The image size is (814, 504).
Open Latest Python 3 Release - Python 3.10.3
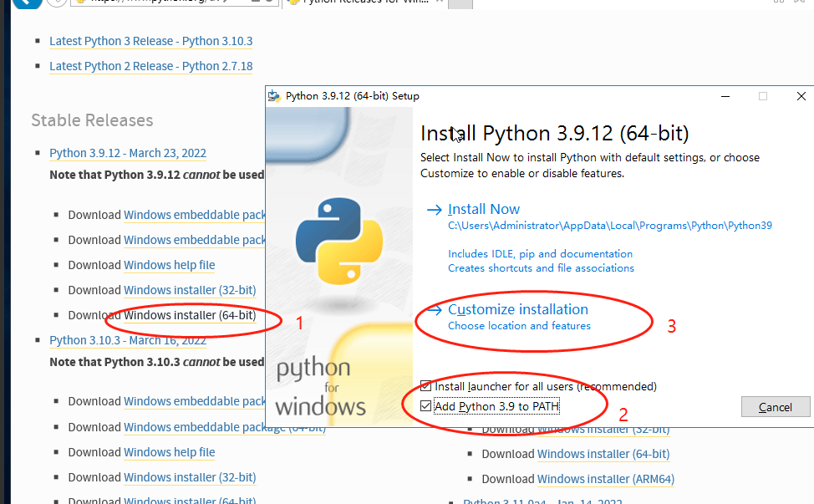[x=150, y=41]
